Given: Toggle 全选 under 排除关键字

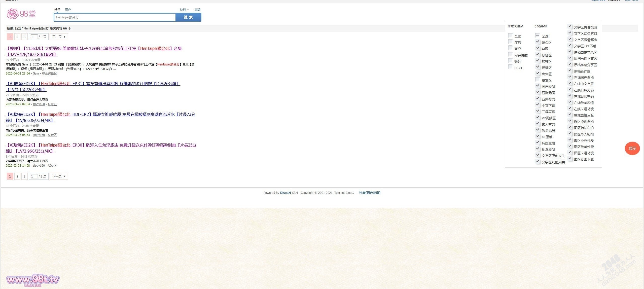Looking at the screenshot, I should [x=510, y=35].
